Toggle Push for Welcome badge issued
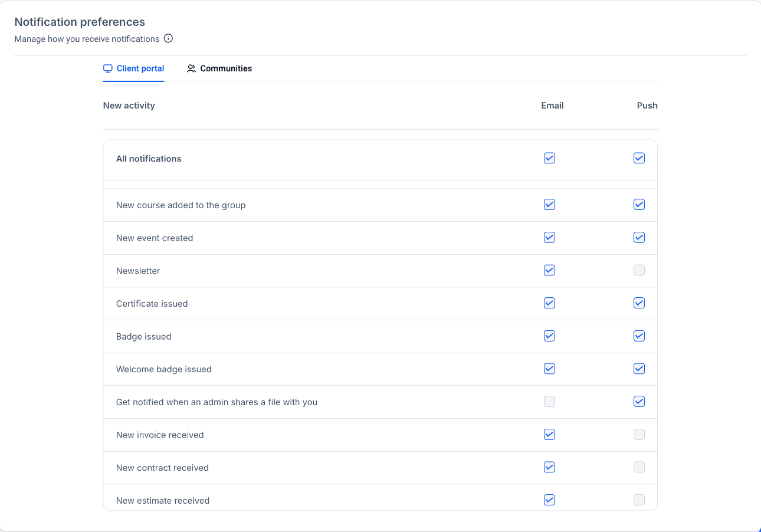Image resolution: width=761 pixels, height=532 pixels. tap(639, 369)
